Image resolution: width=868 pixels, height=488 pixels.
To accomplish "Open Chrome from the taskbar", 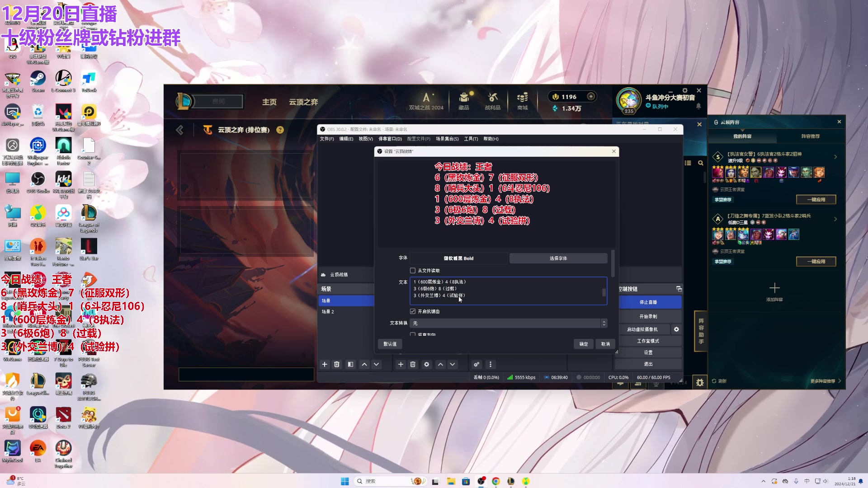I will point(496,481).
